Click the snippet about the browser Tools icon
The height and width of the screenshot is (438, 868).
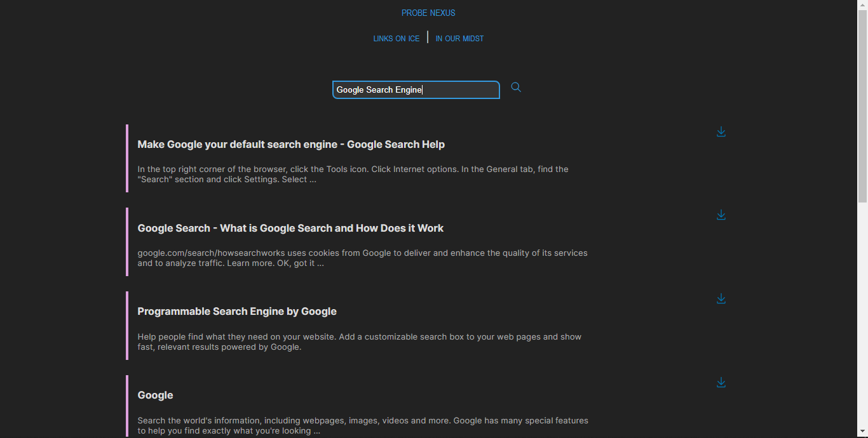[353, 175]
